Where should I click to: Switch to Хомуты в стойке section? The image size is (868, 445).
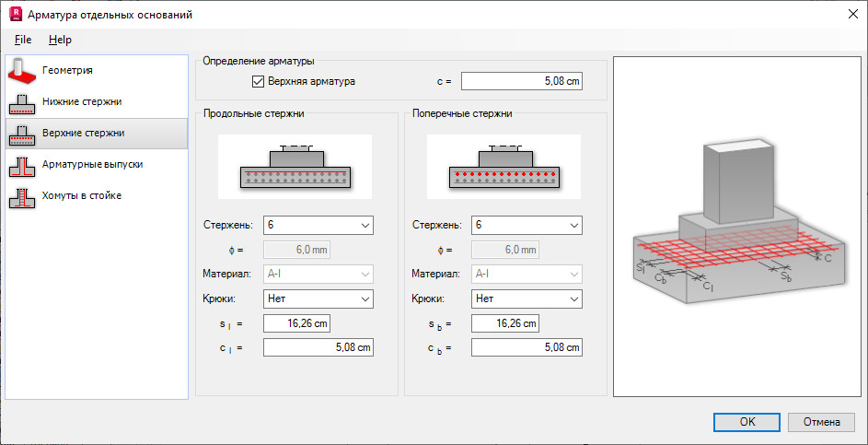point(97,195)
